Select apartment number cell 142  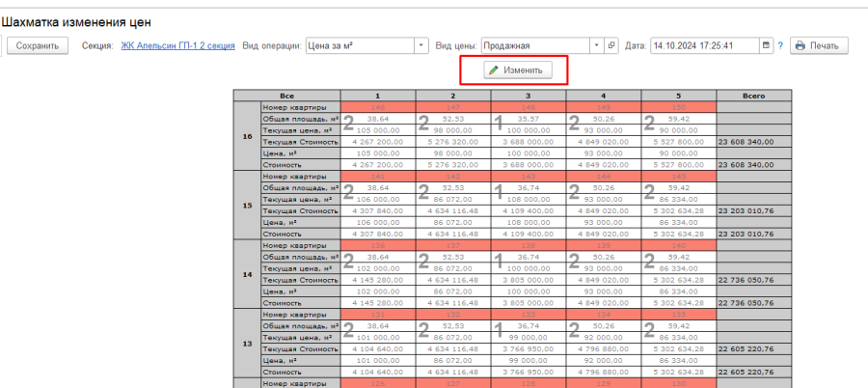tap(453, 177)
